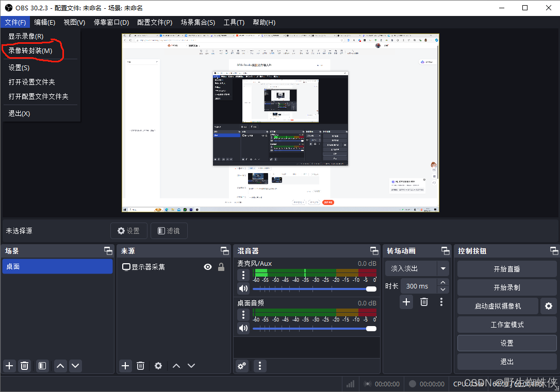560x392 pixels.
Task: Select the 显示器采集 source row
Action: [173, 267]
